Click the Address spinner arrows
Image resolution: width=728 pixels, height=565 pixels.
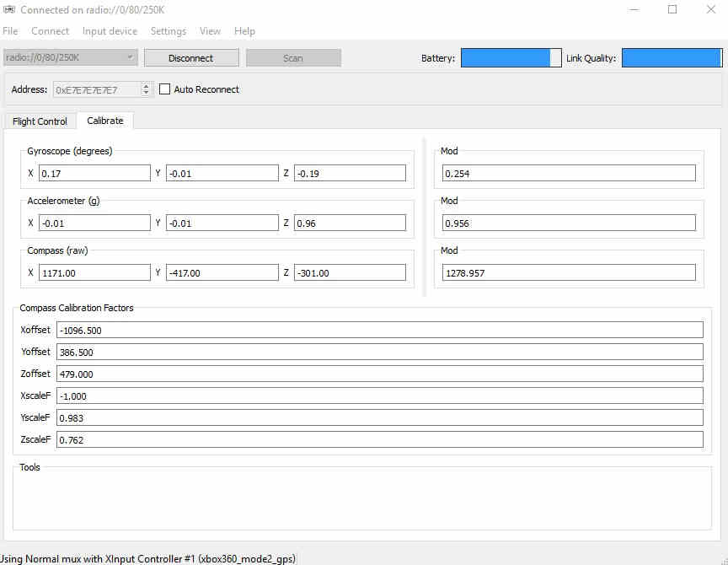147,89
